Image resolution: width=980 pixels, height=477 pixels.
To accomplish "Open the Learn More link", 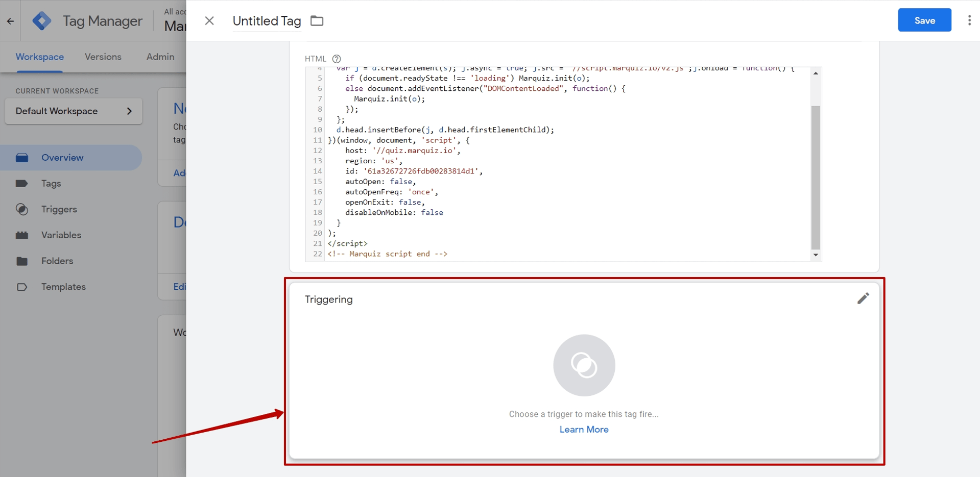I will tap(584, 430).
